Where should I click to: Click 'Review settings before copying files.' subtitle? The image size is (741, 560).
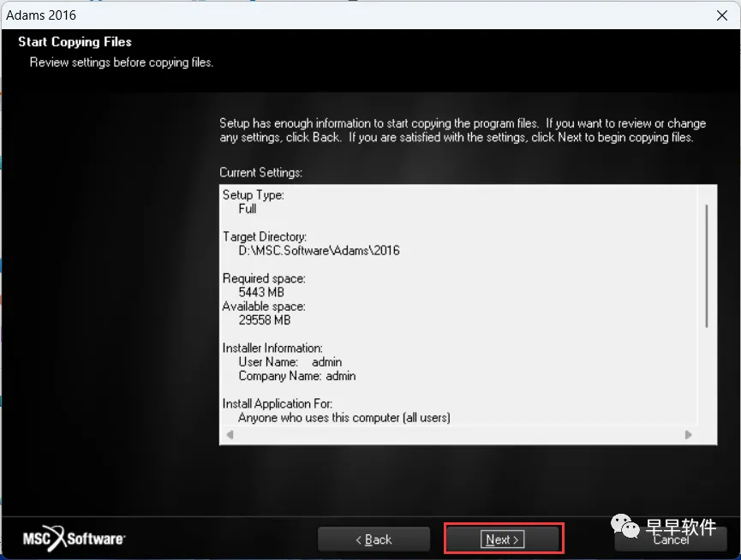122,63
